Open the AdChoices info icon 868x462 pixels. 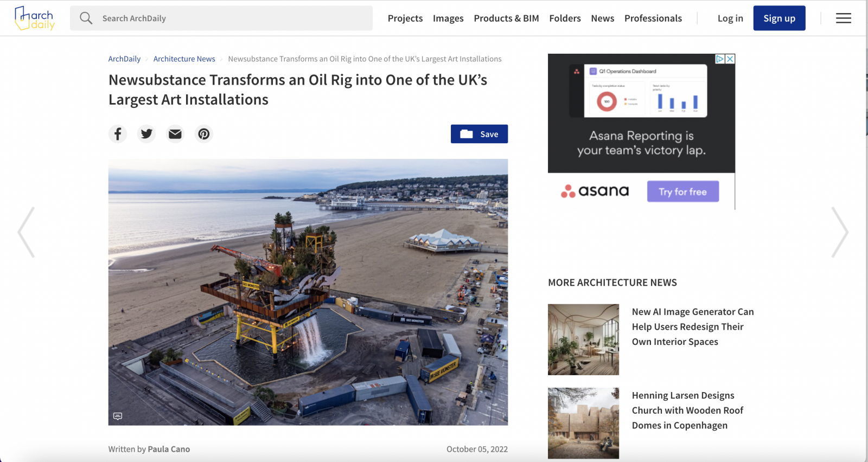click(x=720, y=59)
